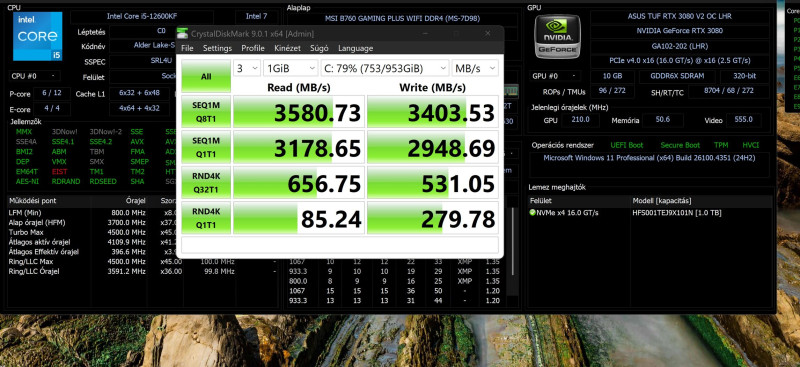Open the Settings menu in CrystalDiskMark
Image resolution: width=800 pixels, height=367 pixels.
pyautogui.click(x=217, y=48)
